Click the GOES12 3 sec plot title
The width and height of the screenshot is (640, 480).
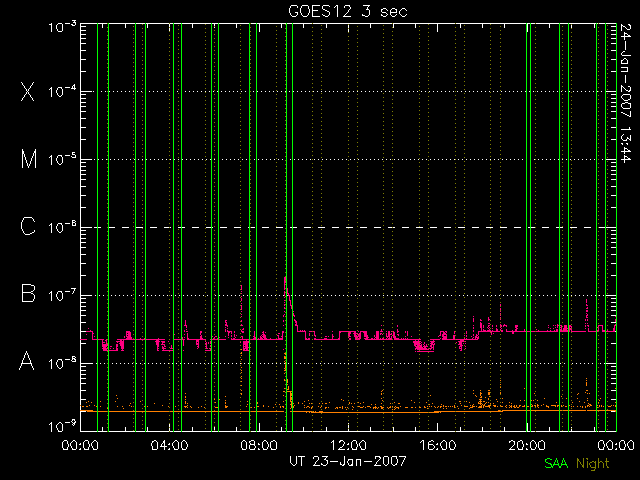tap(348, 11)
